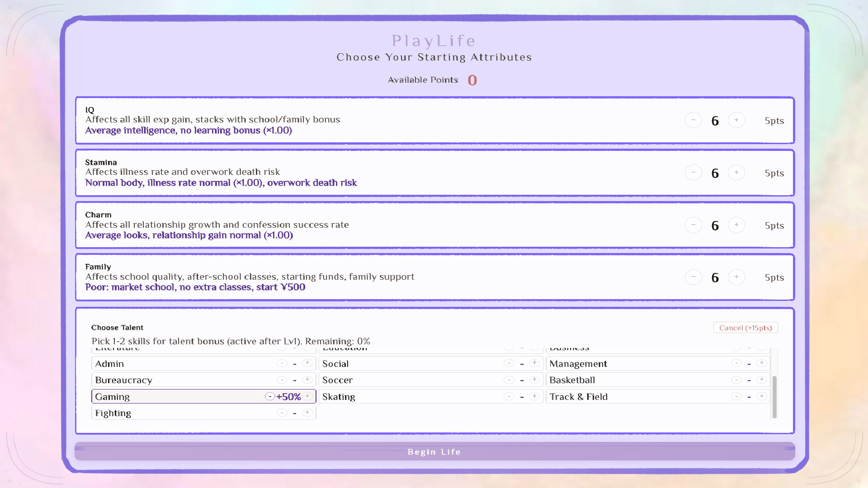
Task: Click the Charm attribute value 6
Action: (715, 225)
